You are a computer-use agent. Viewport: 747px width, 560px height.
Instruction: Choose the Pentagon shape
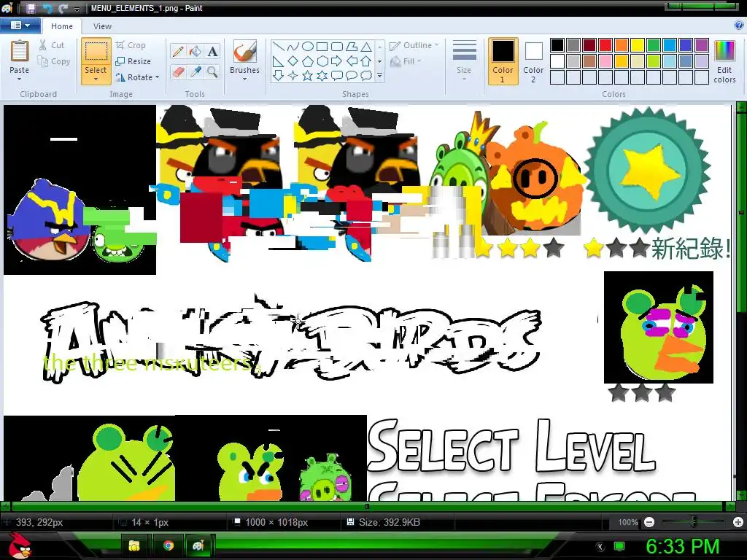pyautogui.click(x=308, y=61)
